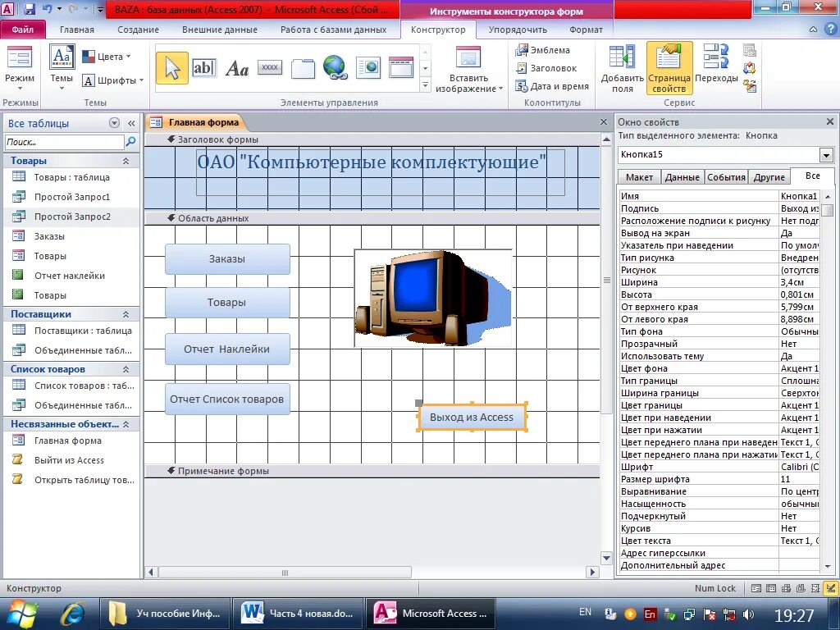Click the form horizontal scrollbar

coord(285,572)
